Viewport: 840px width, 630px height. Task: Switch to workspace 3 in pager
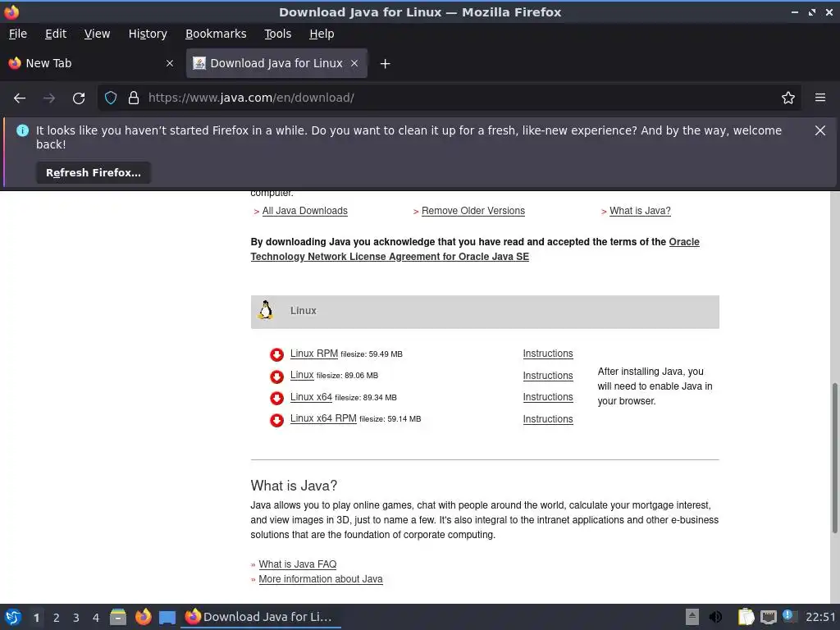76,618
